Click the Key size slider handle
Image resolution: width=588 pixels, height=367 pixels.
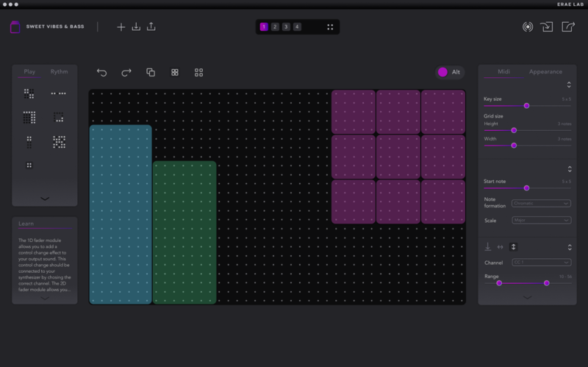pos(526,106)
